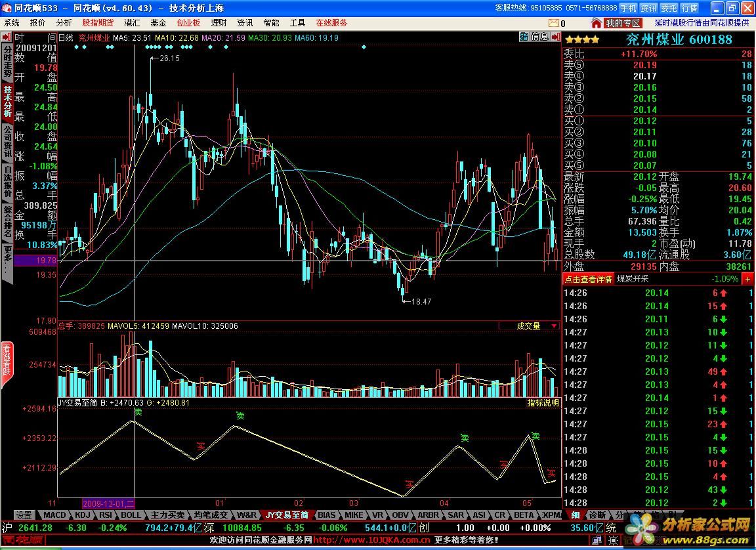
Task: Switch to the BIAS indicator tab
Action: [326, 515]
